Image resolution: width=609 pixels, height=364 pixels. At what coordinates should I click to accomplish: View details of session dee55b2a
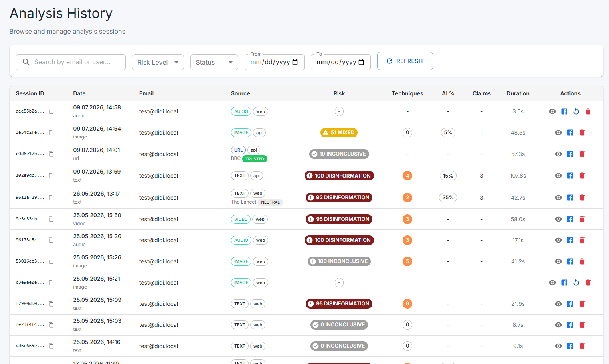552,111
